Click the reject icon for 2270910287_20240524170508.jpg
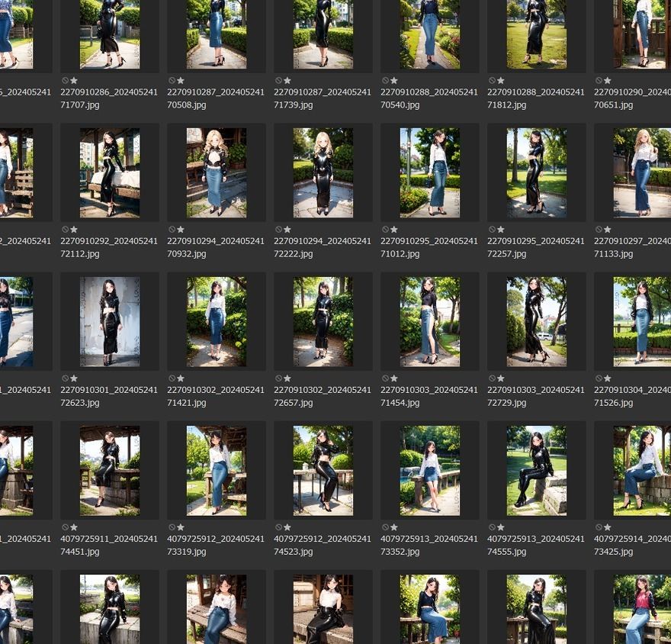Viewport: 671px width, 644px height. tap(172, 81)
